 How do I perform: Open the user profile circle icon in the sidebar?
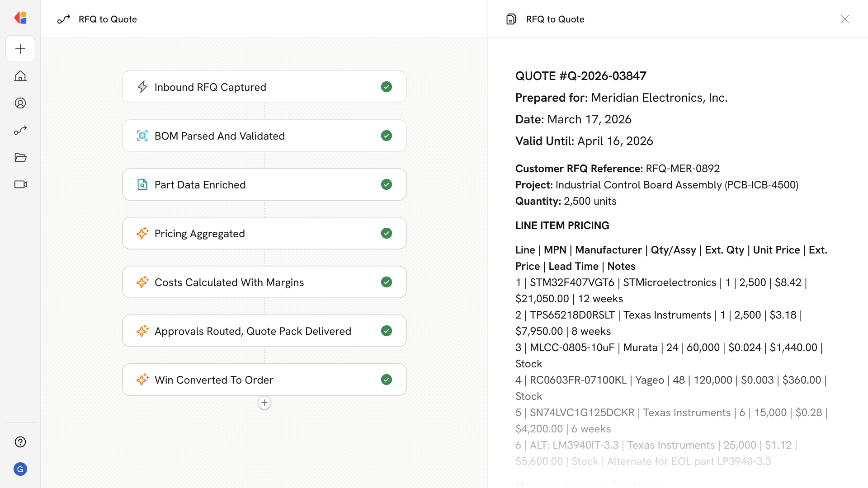[x=20, y=103]
